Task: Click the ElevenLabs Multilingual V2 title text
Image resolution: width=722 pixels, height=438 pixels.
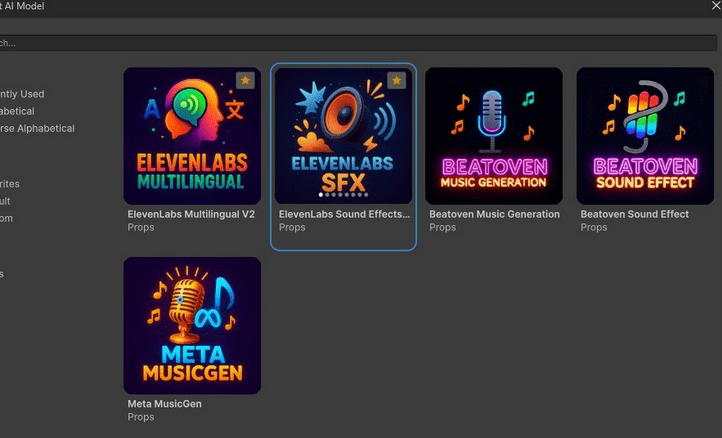Action: click(191, 214)
